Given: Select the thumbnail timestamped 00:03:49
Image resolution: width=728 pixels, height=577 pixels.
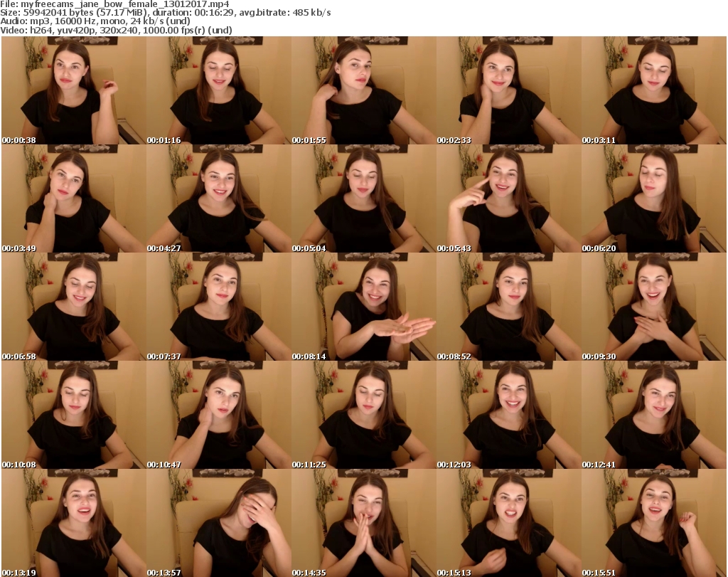Looking at the screenshot, I should pyautogui.click(x=74, y=198).
